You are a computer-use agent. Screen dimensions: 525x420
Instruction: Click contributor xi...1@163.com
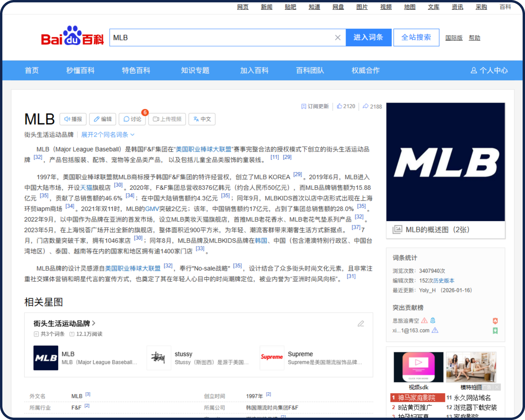[411, 331]
